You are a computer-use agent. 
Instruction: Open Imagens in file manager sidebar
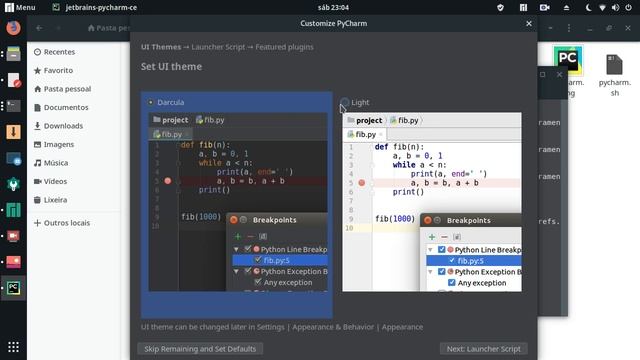[x=54, y=144]
